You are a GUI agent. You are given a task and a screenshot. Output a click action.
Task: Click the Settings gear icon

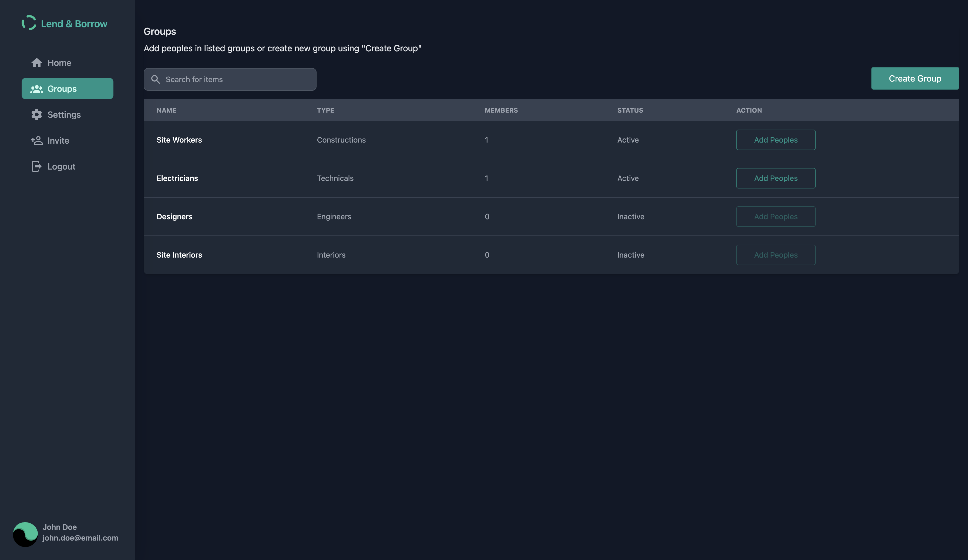click(36, 114)
